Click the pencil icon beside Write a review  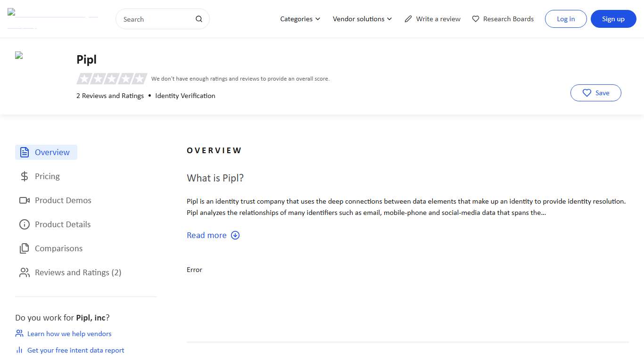pyautogui.click(x=408, y=19)
